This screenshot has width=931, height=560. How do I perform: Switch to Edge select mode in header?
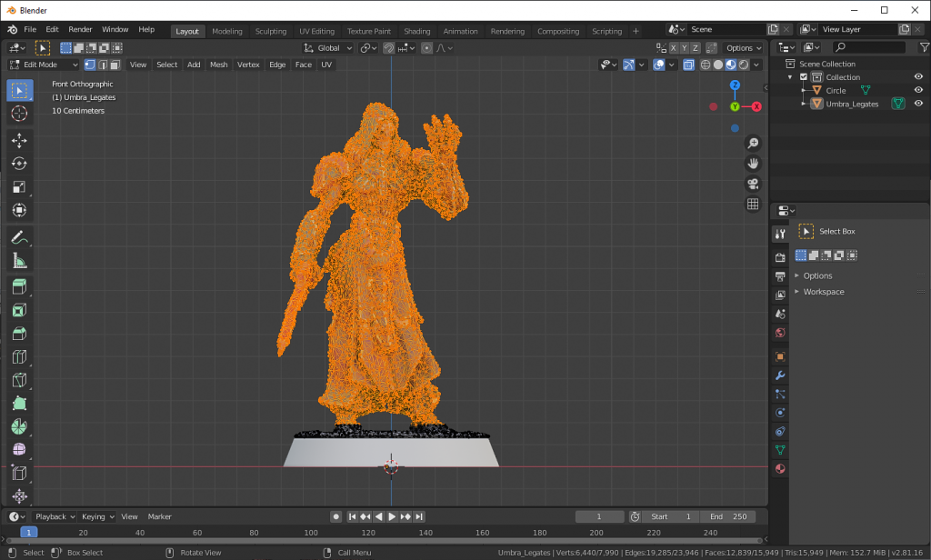[102, 65]
